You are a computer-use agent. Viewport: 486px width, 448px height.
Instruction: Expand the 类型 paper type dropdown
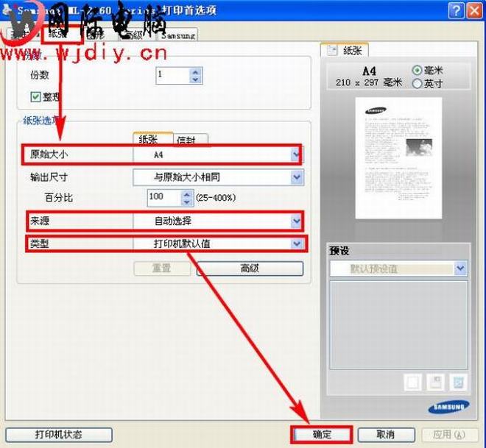coord(296,243)
